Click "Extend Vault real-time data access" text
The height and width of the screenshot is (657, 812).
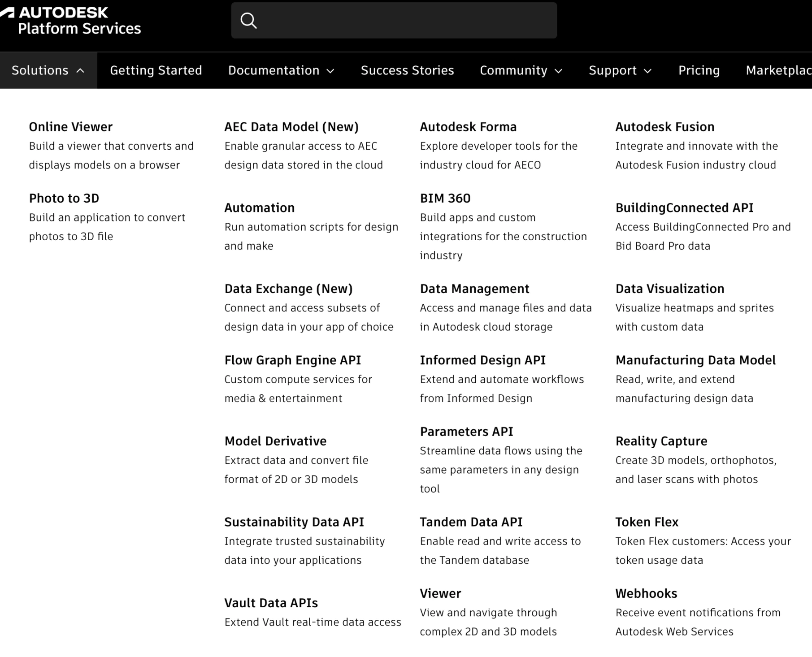click(313, 622)
